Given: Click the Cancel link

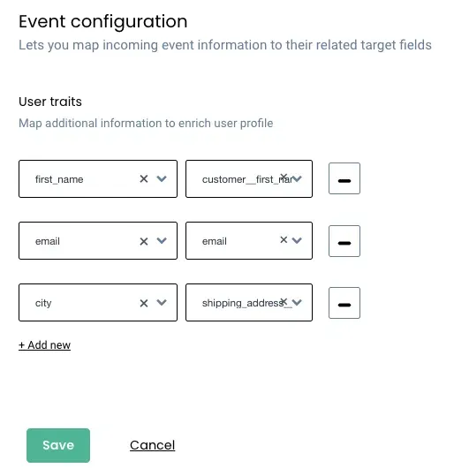Looking at the screenshot, I should point(152,445).
